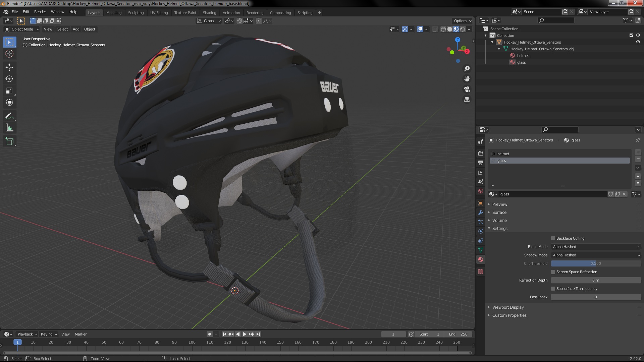
Task: Open the World properties tab
Action: pos(481,191)
